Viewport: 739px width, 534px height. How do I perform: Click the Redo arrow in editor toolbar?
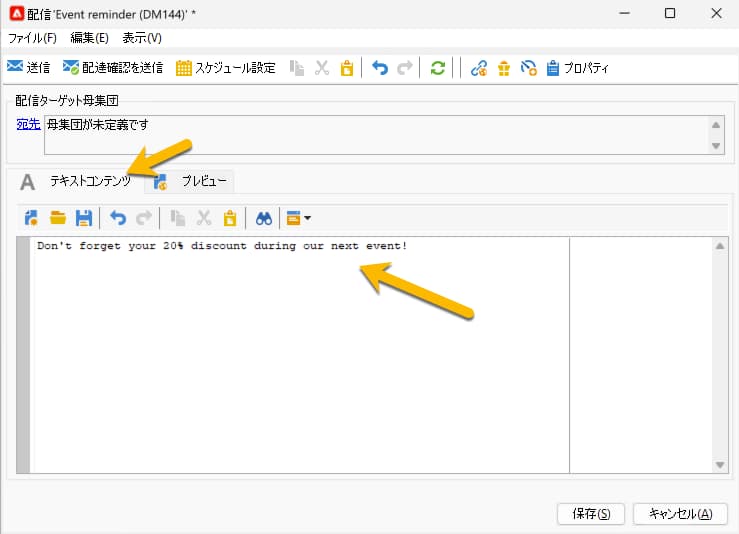click(143, 218)
